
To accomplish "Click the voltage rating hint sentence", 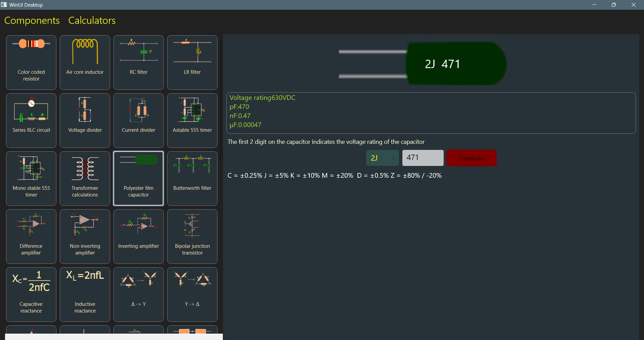I will click(326, 142).
